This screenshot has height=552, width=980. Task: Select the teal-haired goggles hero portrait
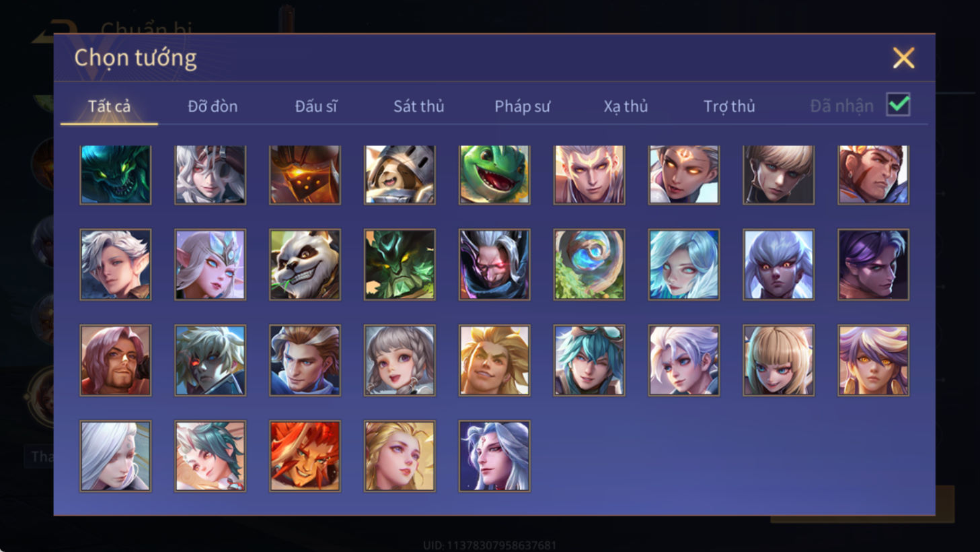pos(589,360)
